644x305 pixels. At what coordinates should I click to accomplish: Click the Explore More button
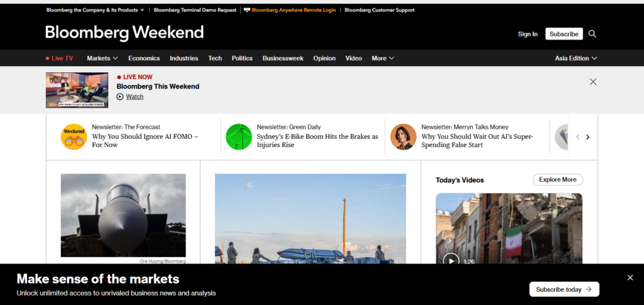558,180
